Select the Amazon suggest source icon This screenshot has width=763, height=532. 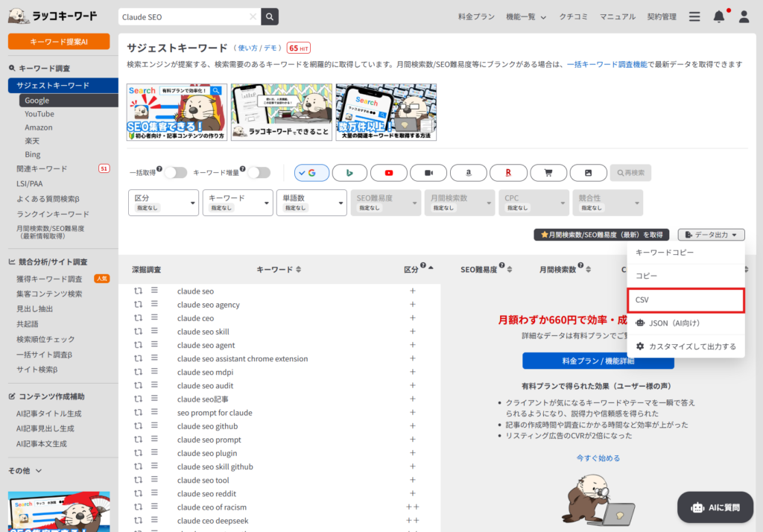(x=468, y=172)
